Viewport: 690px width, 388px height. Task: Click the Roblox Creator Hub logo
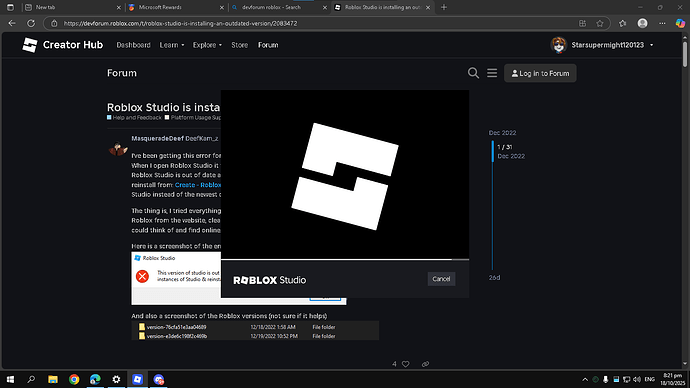62,45
